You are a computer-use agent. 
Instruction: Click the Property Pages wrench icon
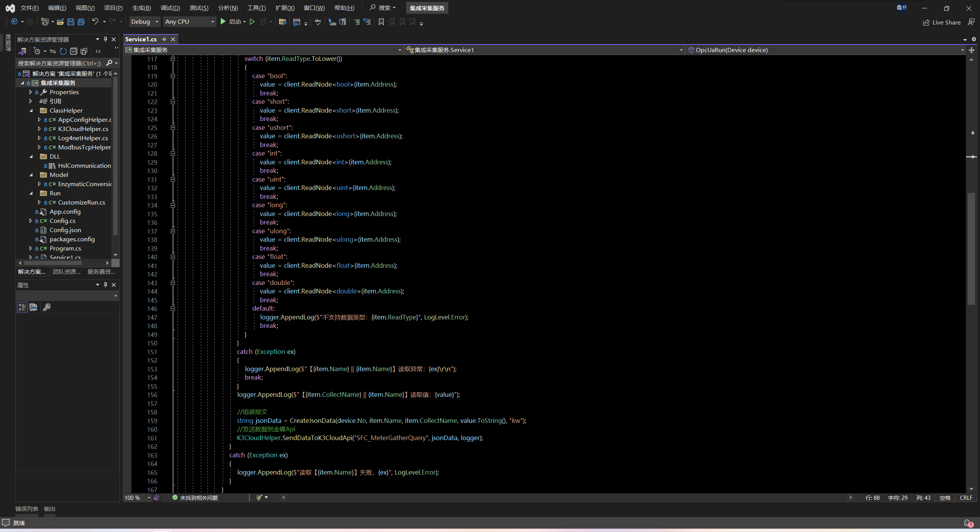[47, 307]
